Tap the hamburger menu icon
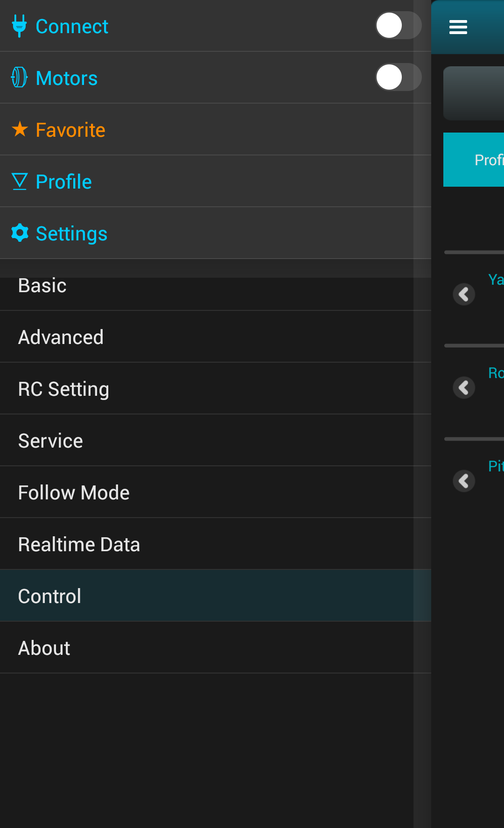This screenshot has width=504, height=828. [458, 27]
